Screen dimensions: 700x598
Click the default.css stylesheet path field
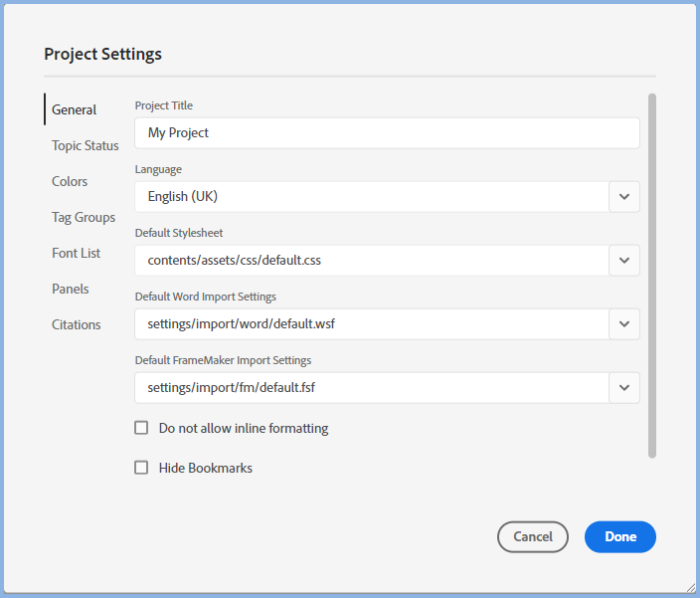pos(371,260)
